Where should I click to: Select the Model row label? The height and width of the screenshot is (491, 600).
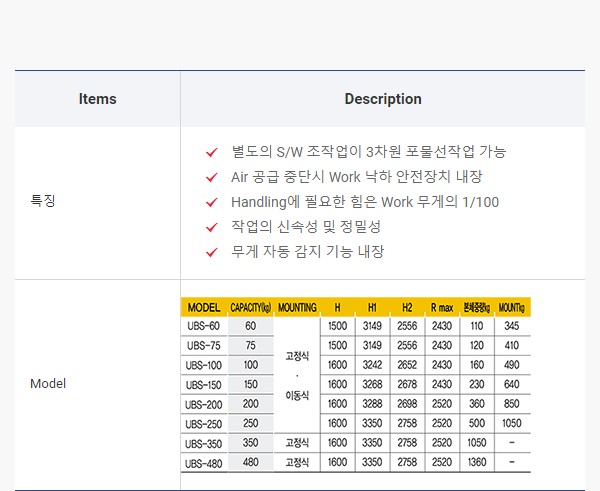click(48, 384)
